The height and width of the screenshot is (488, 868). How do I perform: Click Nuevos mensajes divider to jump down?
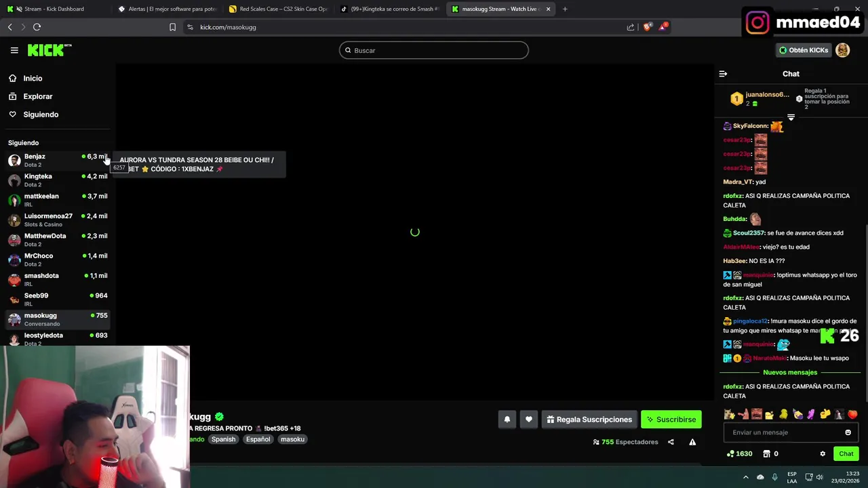[790, 372]
